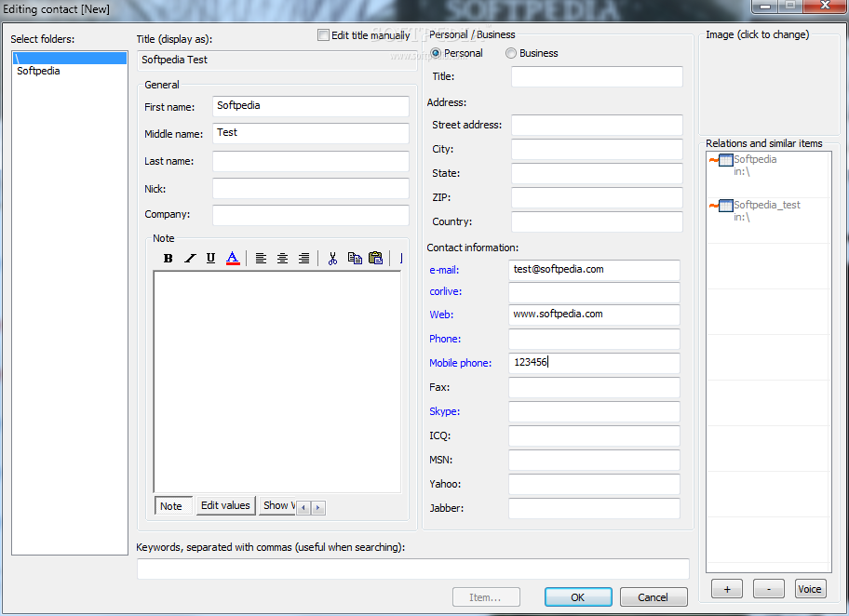Click the Street address input field
This screenshot has height=616, width=849.
coord(597,125)
